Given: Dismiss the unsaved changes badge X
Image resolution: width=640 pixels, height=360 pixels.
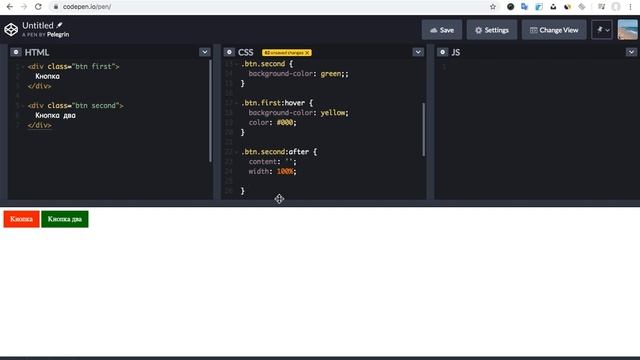Looking at the screenshot, I should point(307,53).
